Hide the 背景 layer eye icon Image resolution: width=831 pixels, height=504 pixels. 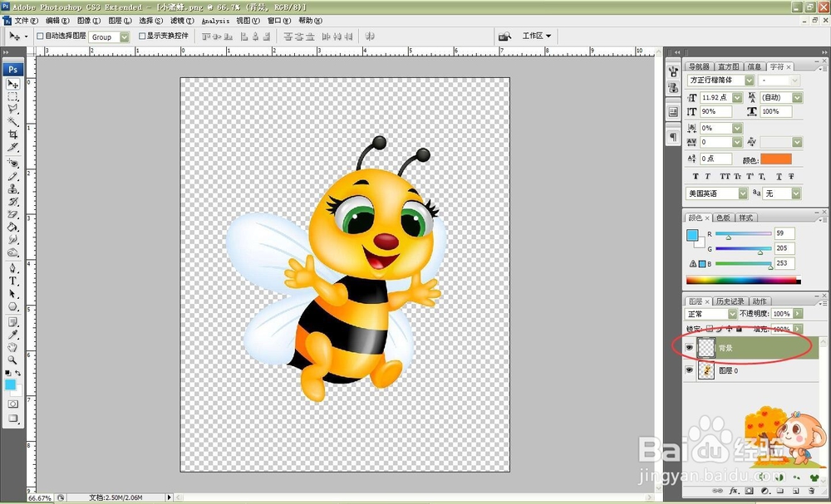click(689, 348)
